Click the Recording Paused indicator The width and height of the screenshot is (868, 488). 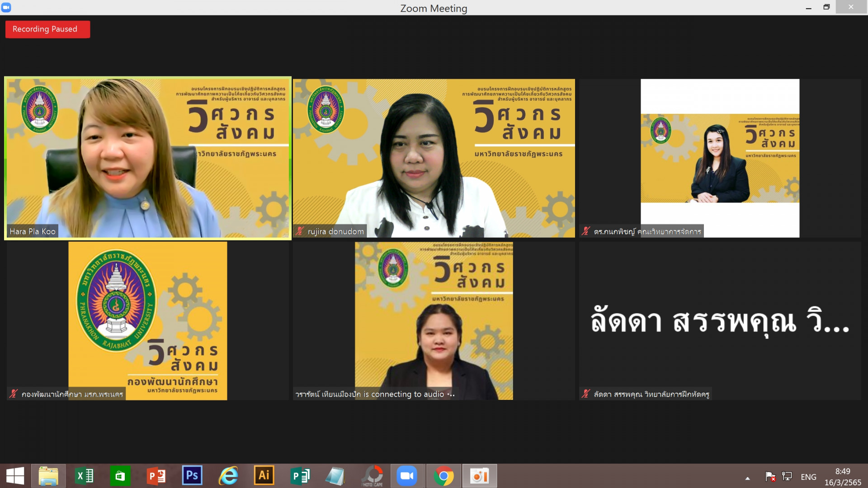(47, 29)
